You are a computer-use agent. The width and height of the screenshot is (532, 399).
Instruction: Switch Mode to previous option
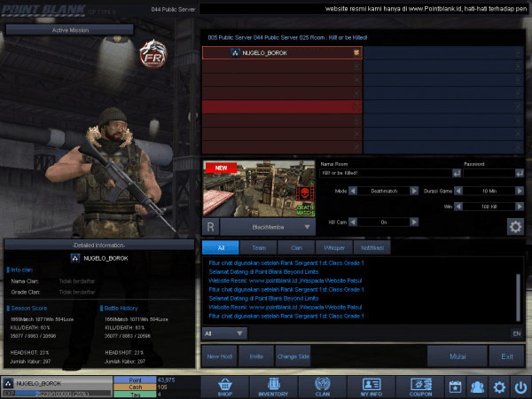pos(353,191)
